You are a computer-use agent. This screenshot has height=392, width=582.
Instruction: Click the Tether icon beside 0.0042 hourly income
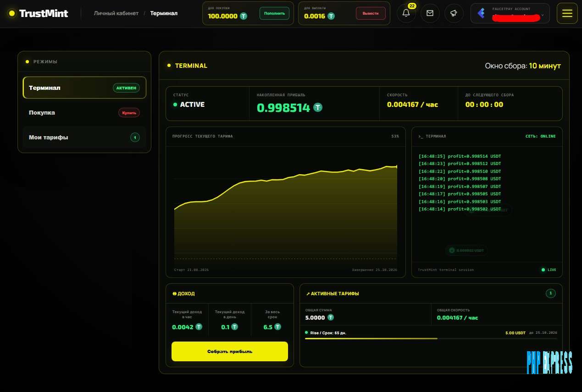[x=199, y=327]
